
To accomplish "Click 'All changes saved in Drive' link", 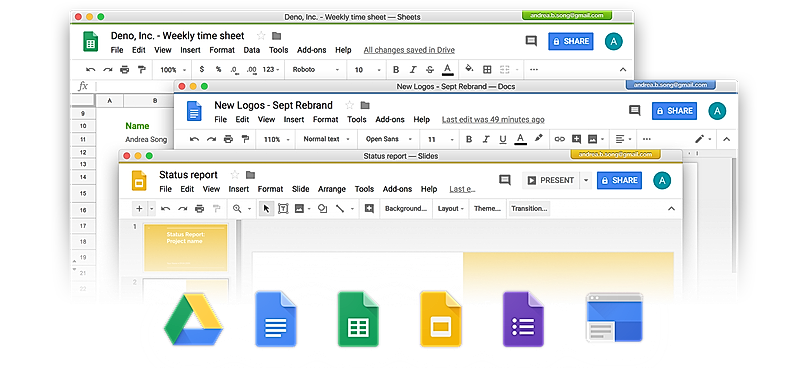I will (409, 50).
